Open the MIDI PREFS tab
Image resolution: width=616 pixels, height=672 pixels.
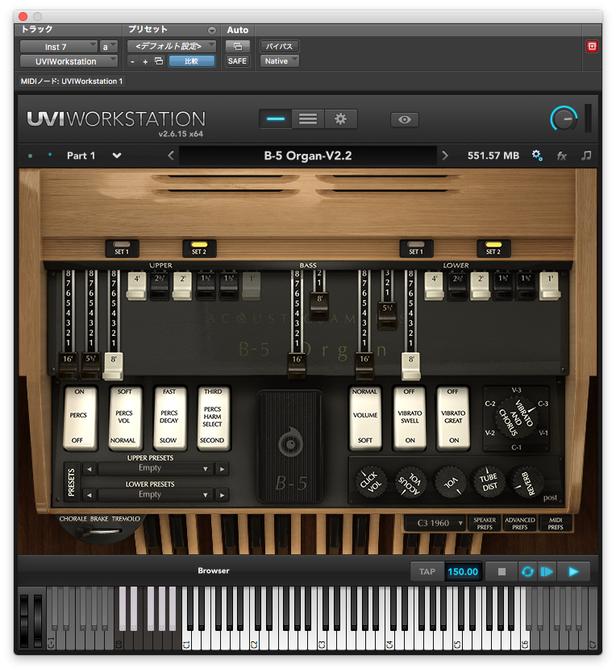[x=556, y=523]
